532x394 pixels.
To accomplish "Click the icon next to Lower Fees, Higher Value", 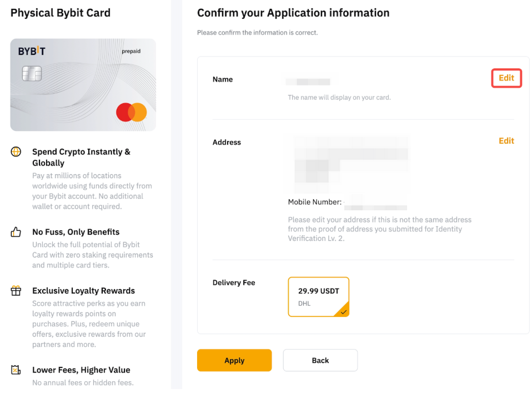I will (16, 370).
